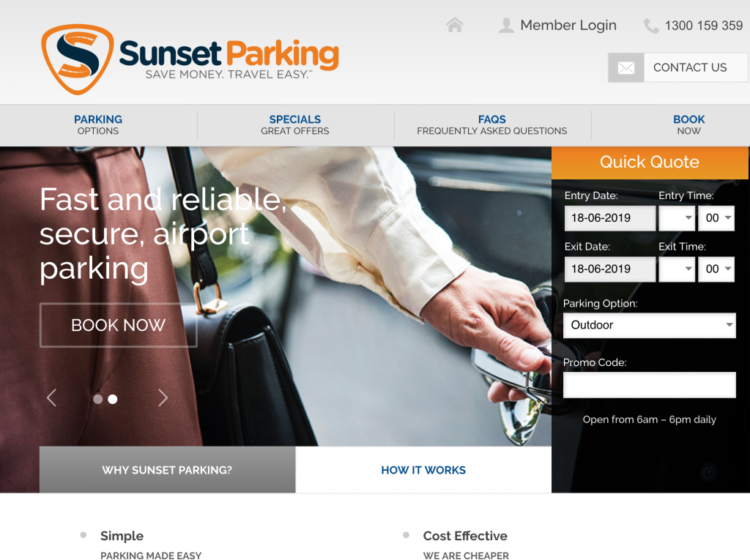Click the Sunset Parking shield logo

[x=78, y=59]
